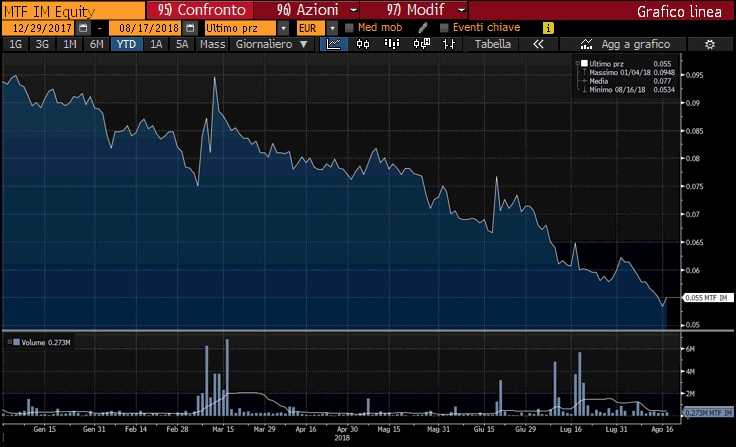Image resolution: width=736 pixels, height=447 pixels.
Task: Enable Med mob checkbox
Action: (x=349, y=28)
